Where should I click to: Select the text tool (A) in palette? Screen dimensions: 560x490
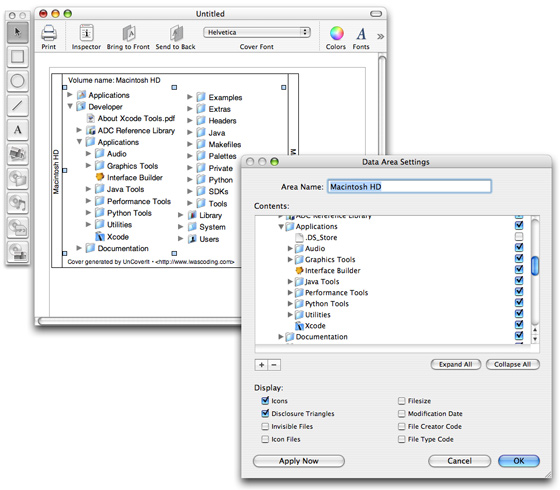tap(18, 130)
